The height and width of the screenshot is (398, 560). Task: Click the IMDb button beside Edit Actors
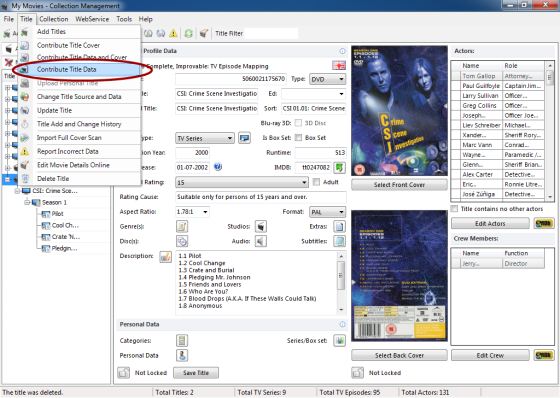point(544,223)
